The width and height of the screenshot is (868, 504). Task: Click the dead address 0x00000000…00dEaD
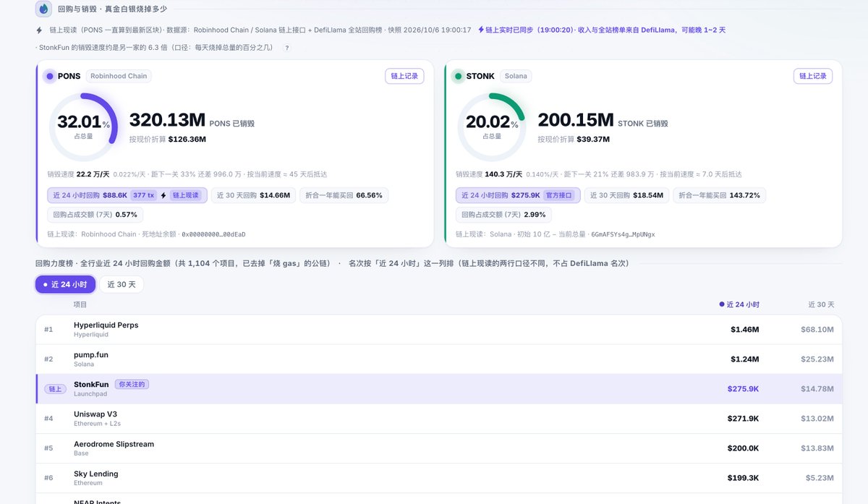point(213,234)
